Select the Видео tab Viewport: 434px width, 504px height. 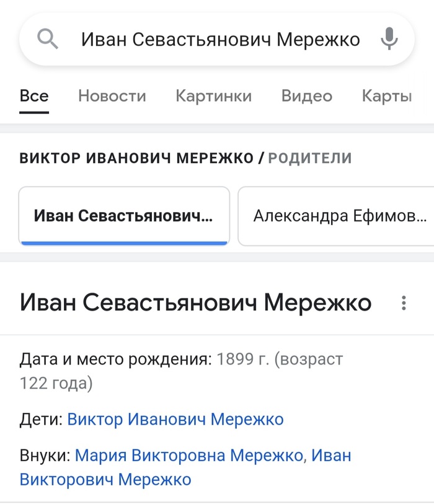click(x=307, y=96)
